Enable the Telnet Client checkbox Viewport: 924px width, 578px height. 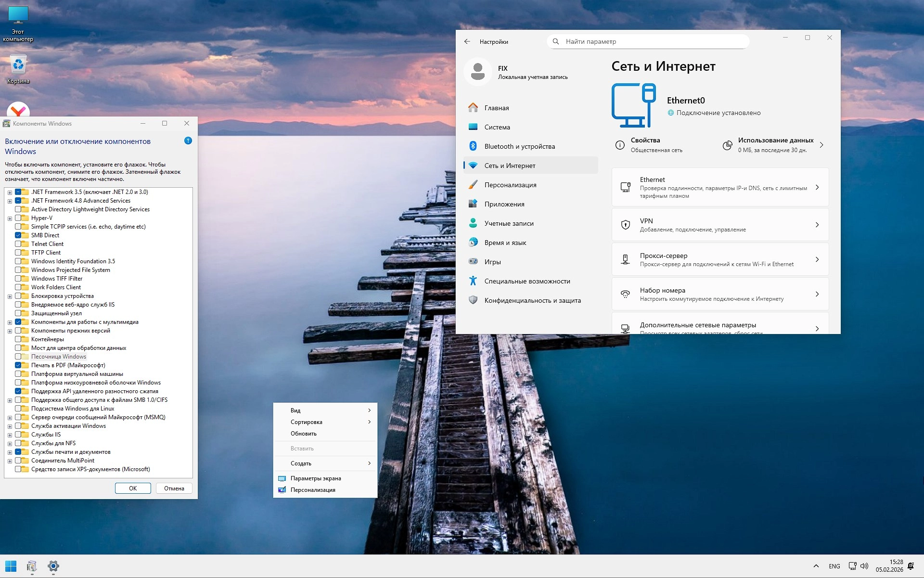click(x=18, y=244)
